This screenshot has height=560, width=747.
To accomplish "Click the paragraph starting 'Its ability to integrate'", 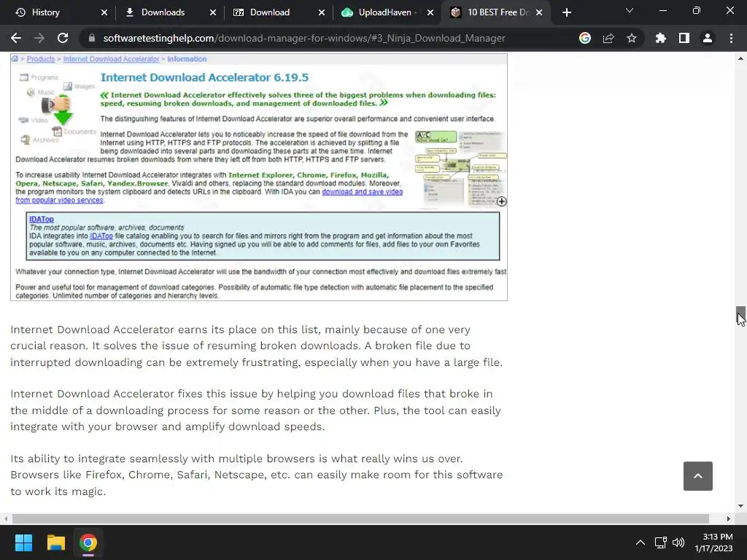I will coord(257,475).
